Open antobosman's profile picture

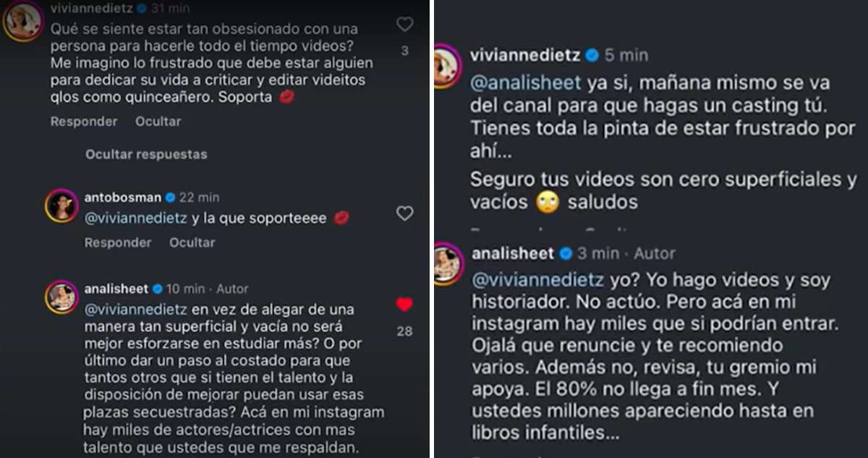click(61, 206)
